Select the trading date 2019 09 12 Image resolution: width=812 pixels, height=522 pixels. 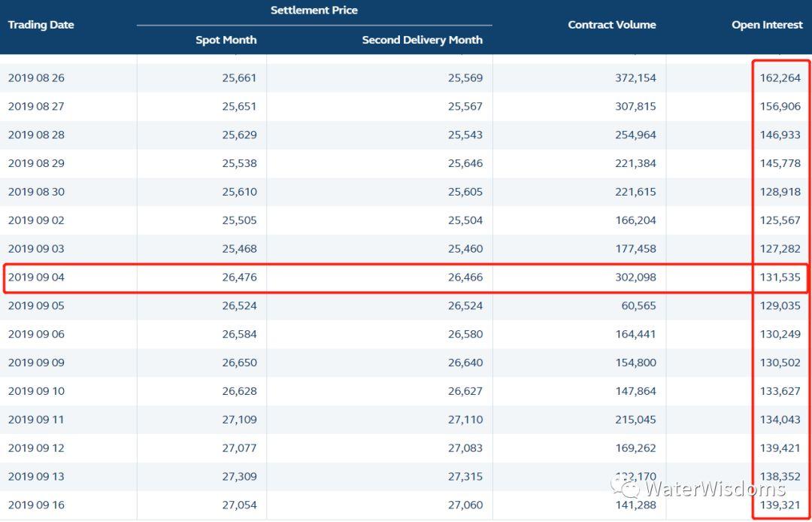pos(36,448)
